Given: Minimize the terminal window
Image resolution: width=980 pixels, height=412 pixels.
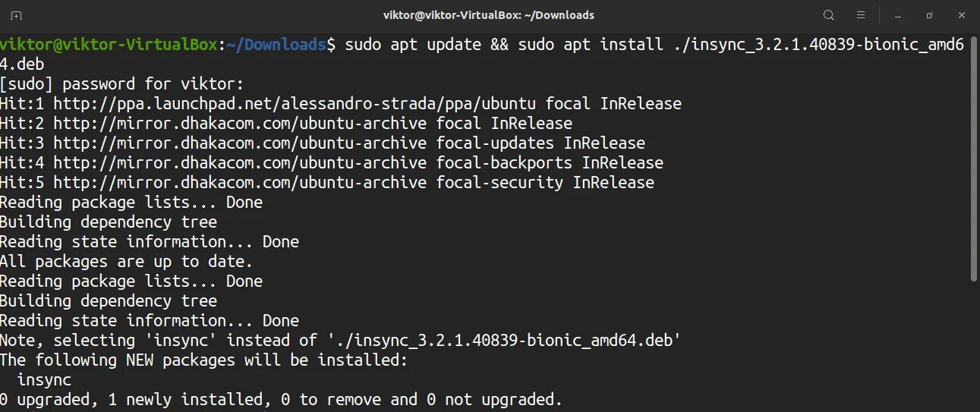Looking at the screenshot, I should (897, 15).
